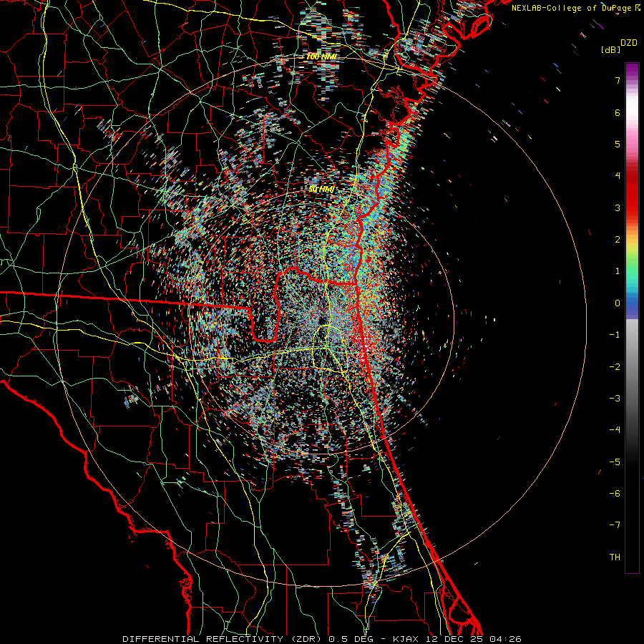Screen dimensions: 644x644
Task: Select the -5 value on the scale
Action: [x=615, y=462]
